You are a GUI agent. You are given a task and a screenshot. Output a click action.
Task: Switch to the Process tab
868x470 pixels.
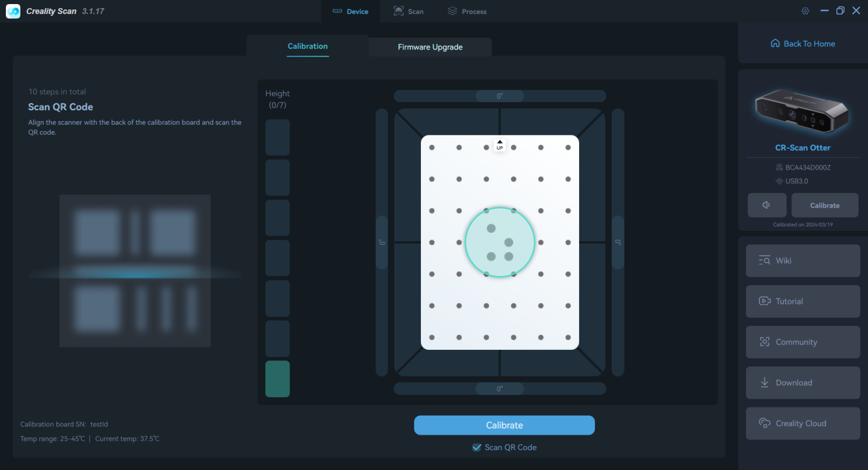coord(467,11)
